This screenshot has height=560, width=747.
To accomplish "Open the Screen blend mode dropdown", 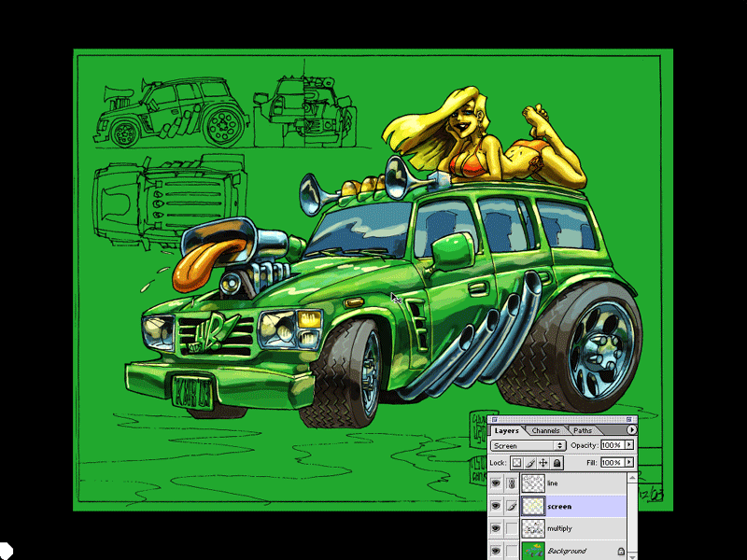I will [x=529, y=446].
